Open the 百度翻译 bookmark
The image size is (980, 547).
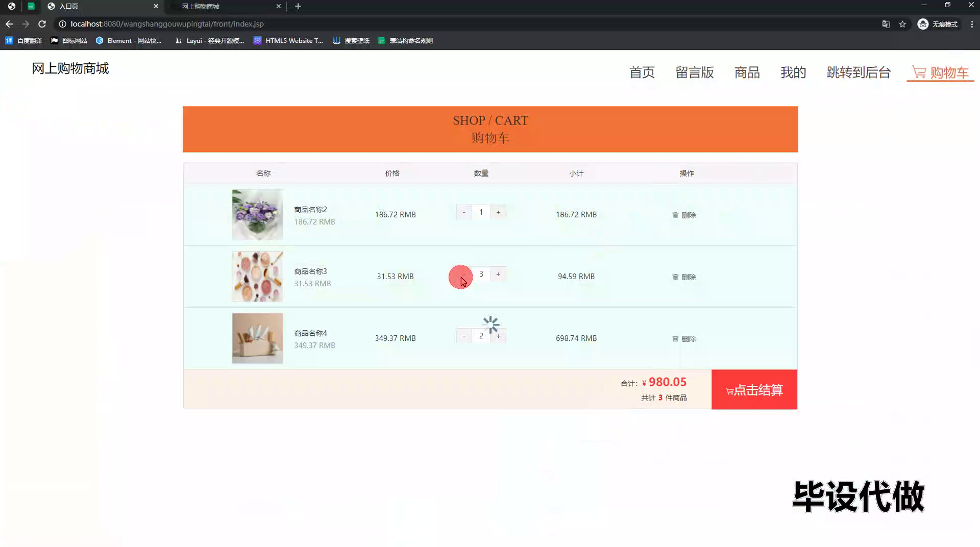pos(23,41)
